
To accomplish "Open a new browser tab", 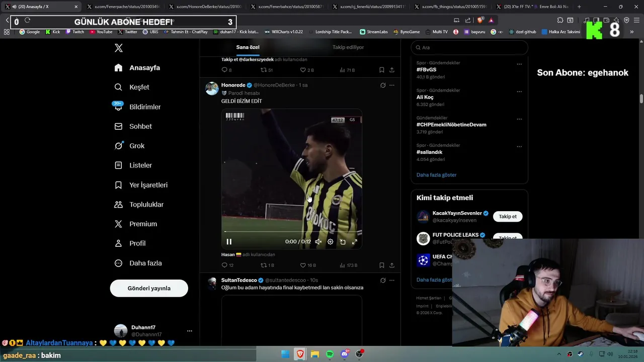I will tap(579, 7).
